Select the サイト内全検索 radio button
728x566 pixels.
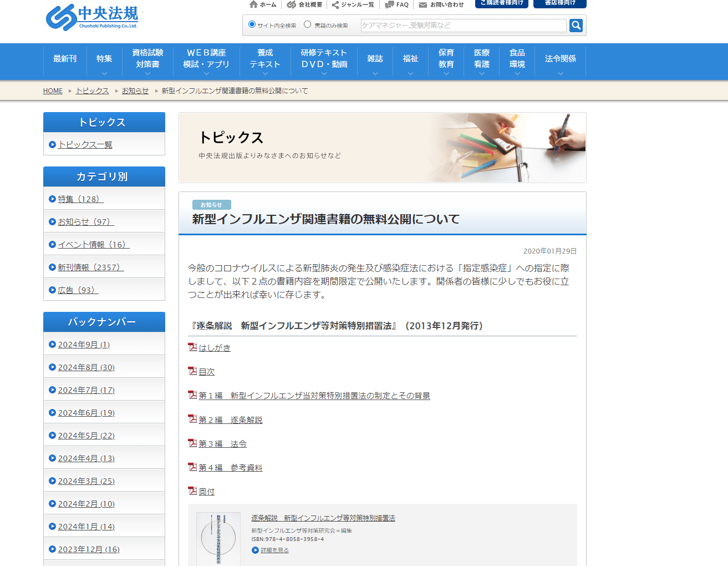(x=252, y=24)
